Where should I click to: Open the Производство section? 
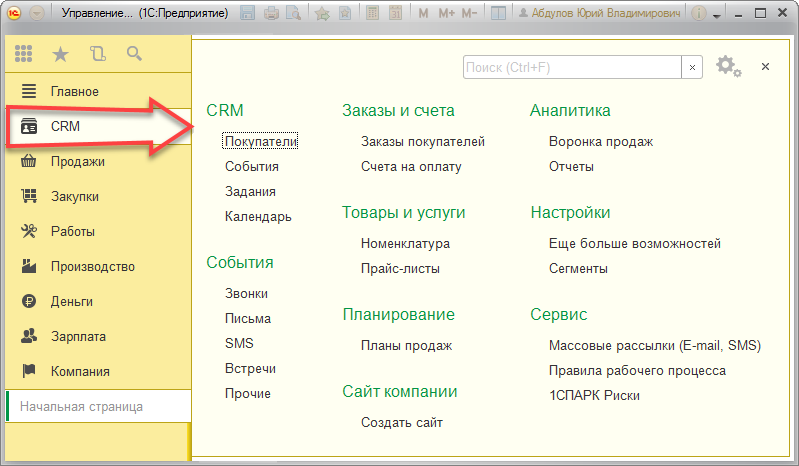98,266
